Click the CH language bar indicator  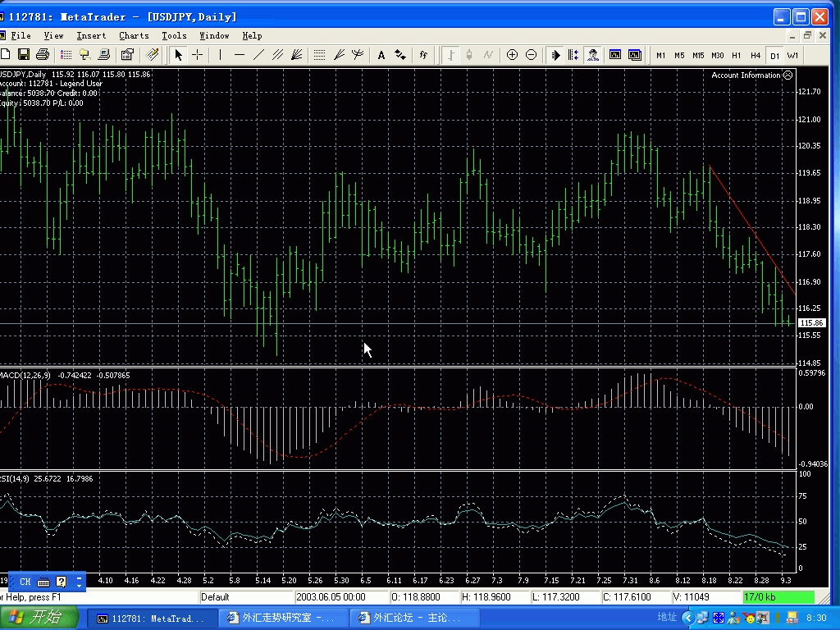pyautogui.click(x=25, y=582)
